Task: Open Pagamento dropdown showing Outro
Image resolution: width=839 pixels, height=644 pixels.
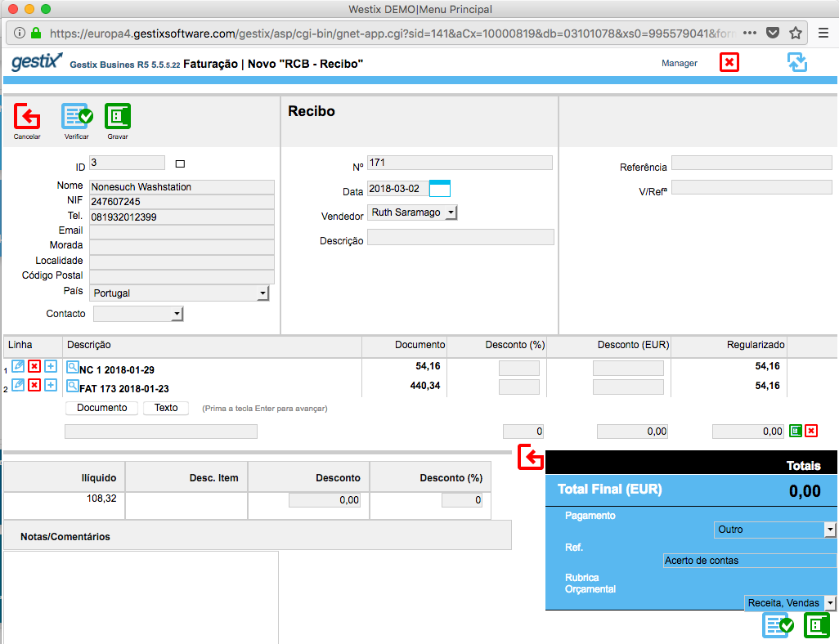Action: click(x=774, y=530)
